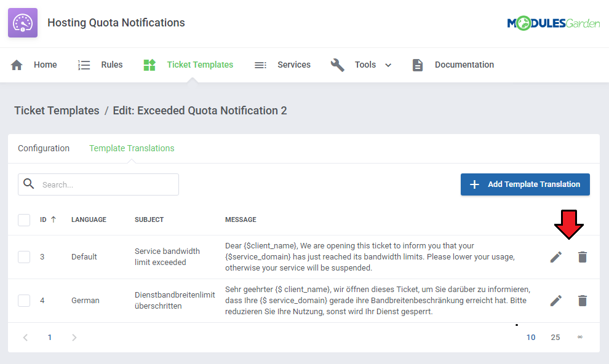609x364 pixels.
Task: Click the Tools wrench icon
Action: (338, 65)
